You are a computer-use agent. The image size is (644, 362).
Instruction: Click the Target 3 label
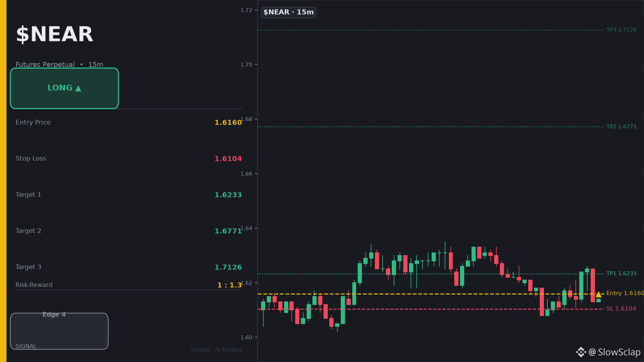coord(28,267)
